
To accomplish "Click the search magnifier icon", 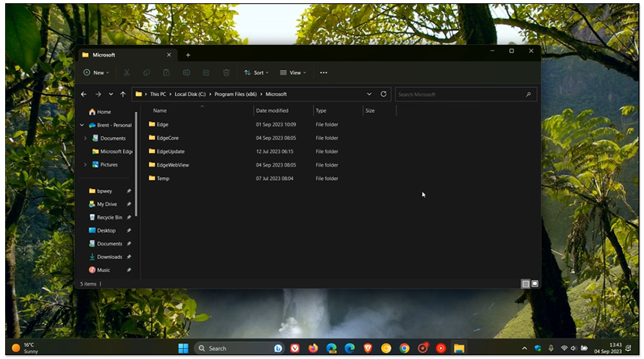I will tap(529, 95).
